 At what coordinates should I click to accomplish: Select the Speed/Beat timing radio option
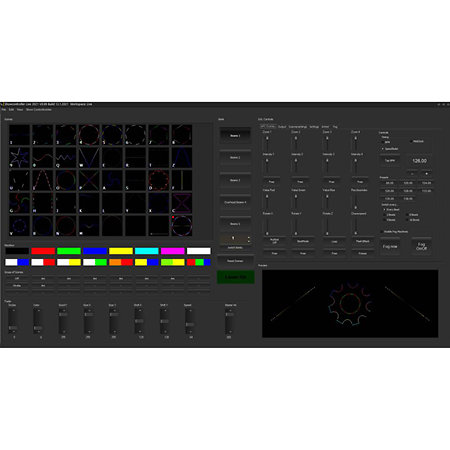pyautogui.click(x=390, y=149)
